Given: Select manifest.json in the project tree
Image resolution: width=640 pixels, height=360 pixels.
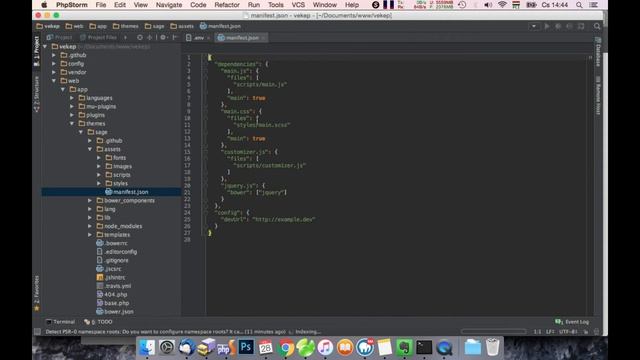Looking at the screenshot, I should tap(111, 192).
